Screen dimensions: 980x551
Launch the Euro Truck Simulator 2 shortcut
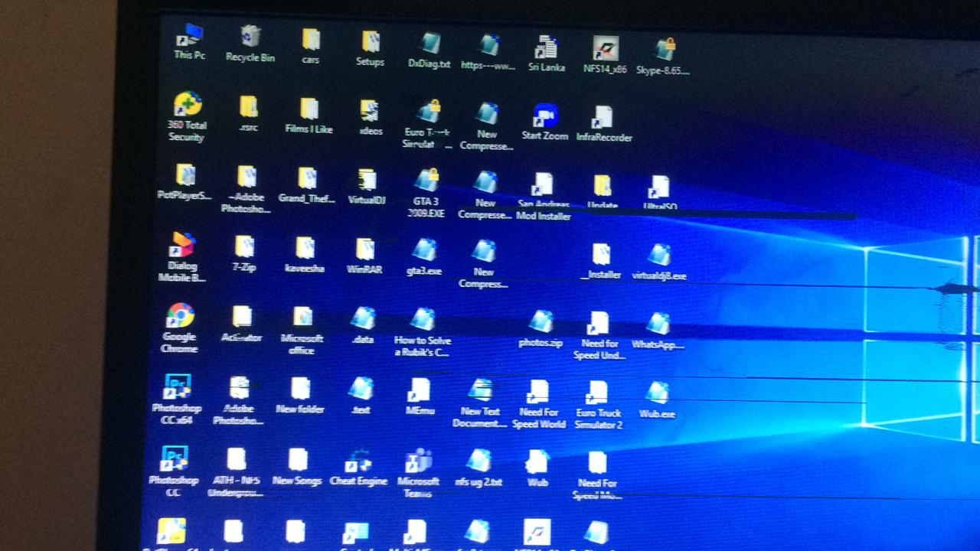(x=598, y=406)
